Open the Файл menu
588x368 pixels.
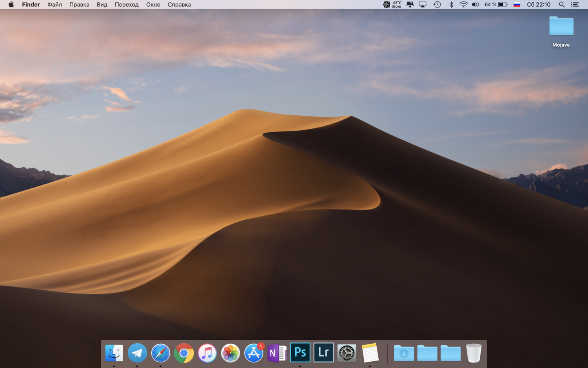pyautogui.click(x=54, y=5)
